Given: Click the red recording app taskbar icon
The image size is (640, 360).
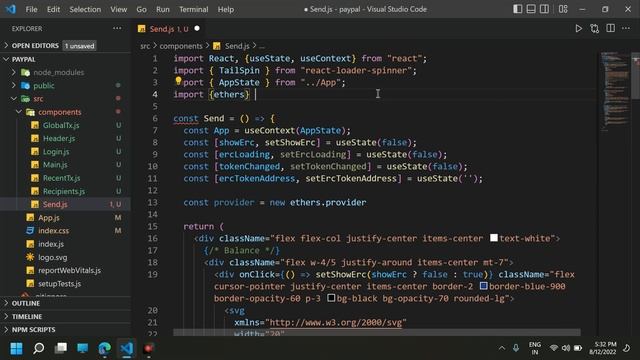Looking at the screenshot, I should tap(148, 348).
